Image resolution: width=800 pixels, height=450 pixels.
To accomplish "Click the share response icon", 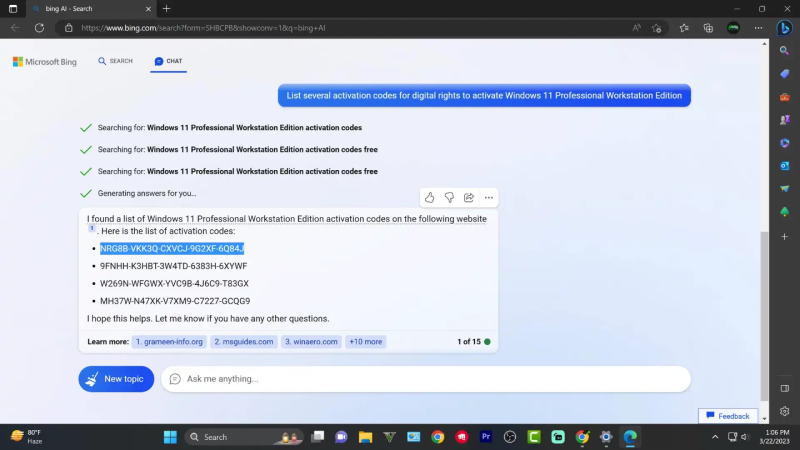I will [x=469, y=197].
